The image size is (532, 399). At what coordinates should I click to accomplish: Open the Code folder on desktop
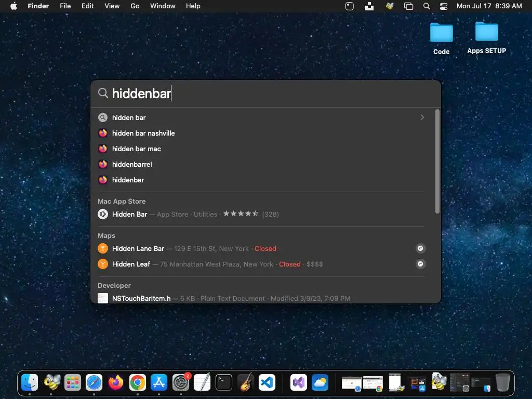(x=442, y=38)
